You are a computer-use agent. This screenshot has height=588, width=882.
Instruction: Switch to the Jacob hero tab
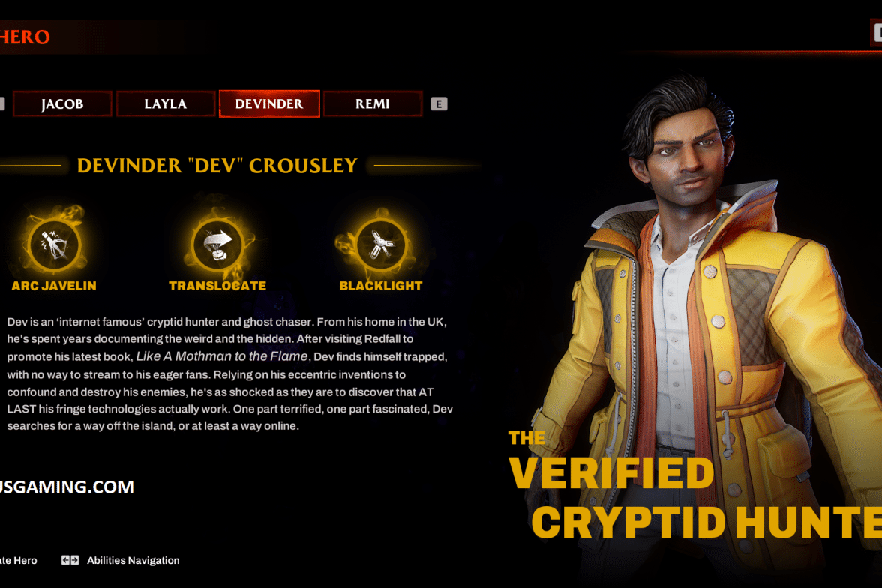62,104
